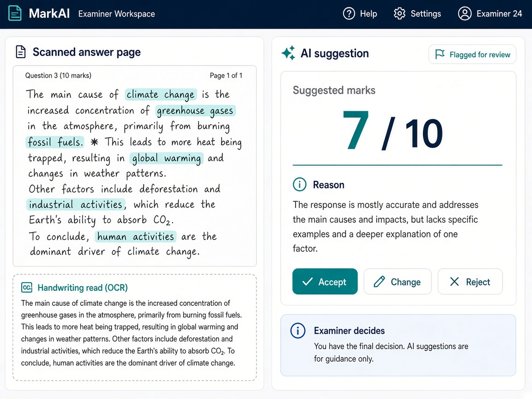
Task: Click the AI suggestion sparkle icon
Action: point(288,53)
